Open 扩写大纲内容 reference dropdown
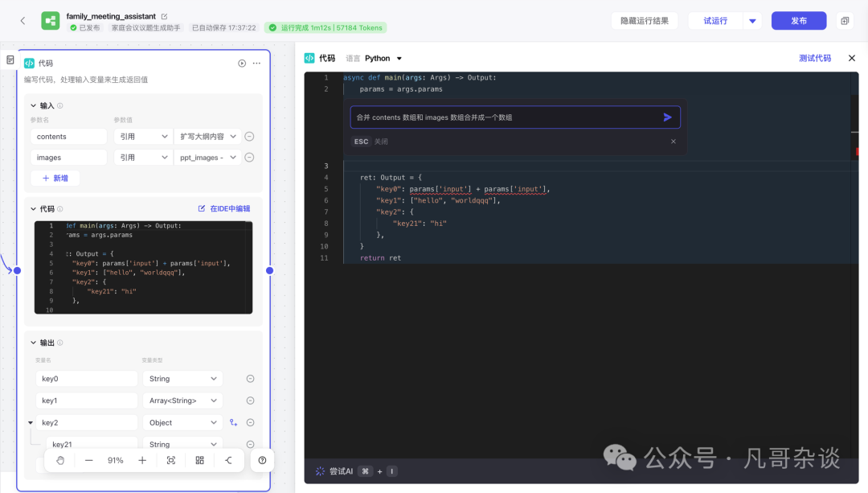Screen dimensions: 868x493 [207, 136]
